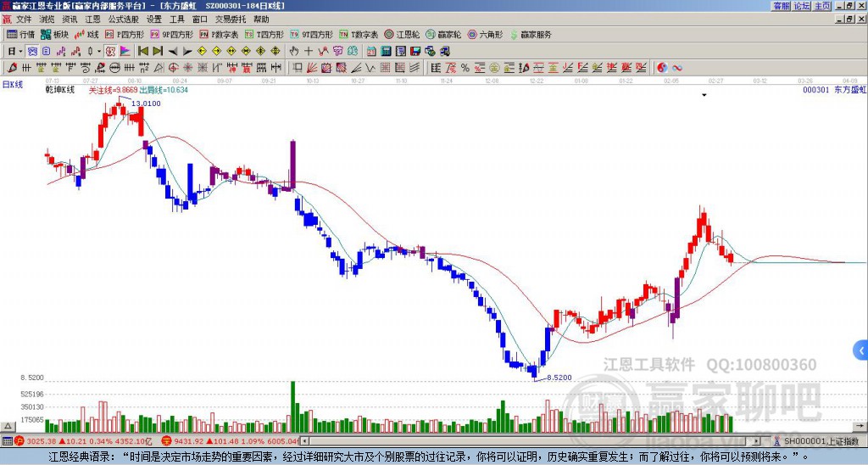The height and width of the screenshot is (465, 868).
Task: Click the gold 金 circle icon
Action: (494, 68)
